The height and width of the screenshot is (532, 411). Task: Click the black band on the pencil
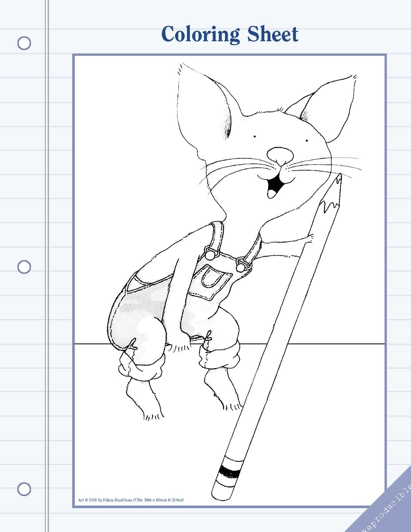coord(229,472)
